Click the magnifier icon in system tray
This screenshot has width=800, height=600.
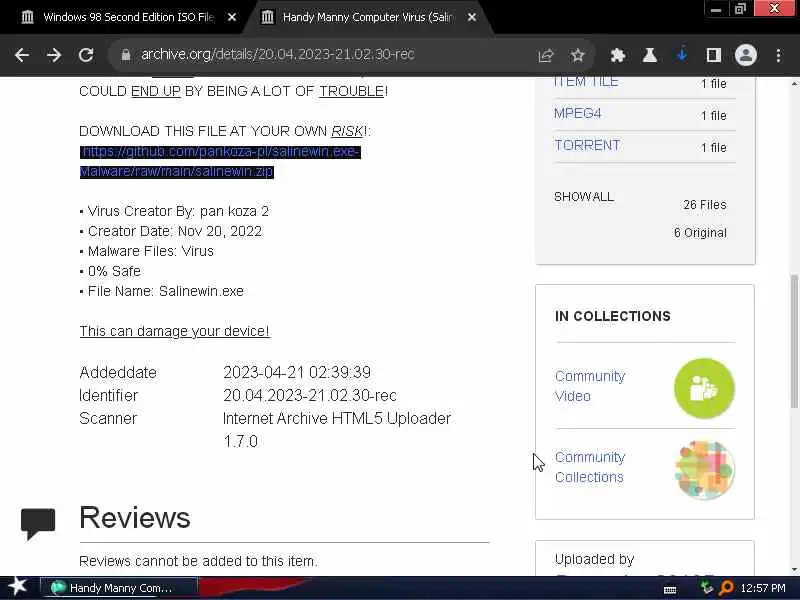[x=726, y=588]
